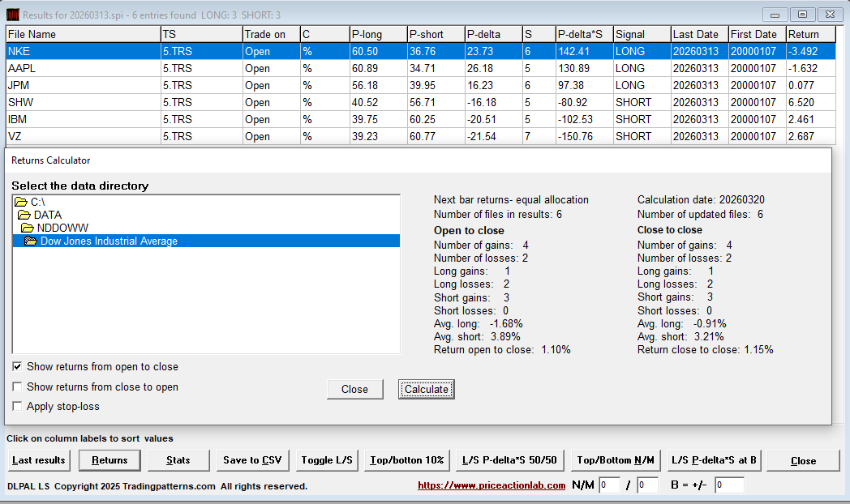Select the AAPL row
Image resolution: width=850 pixels, height=504 pixels.
point(421,68)
